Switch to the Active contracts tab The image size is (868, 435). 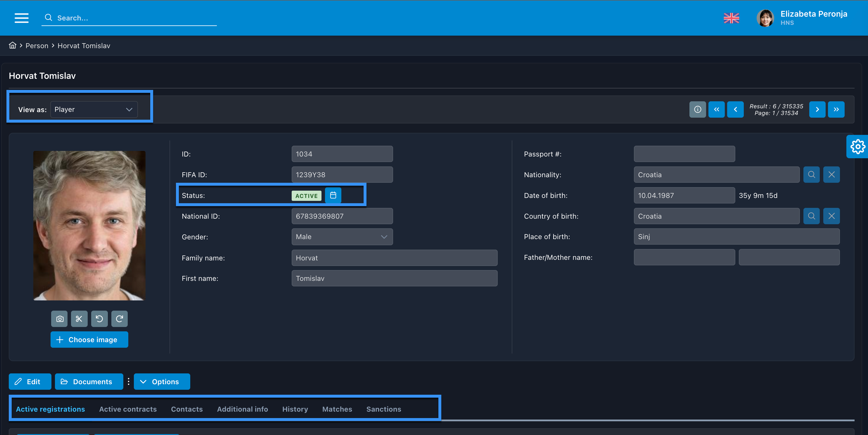(128, 409)
